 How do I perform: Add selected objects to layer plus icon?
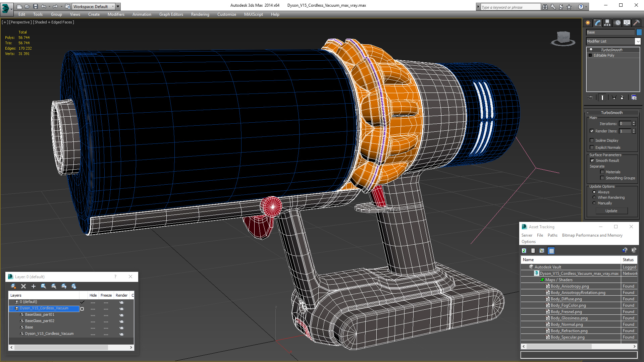pos(34,286)
